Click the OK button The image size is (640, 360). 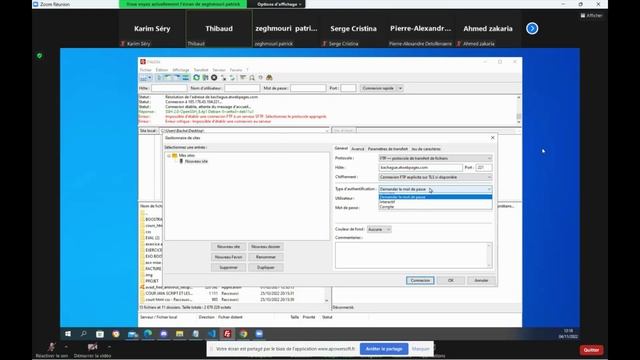[x=451, y=280]
